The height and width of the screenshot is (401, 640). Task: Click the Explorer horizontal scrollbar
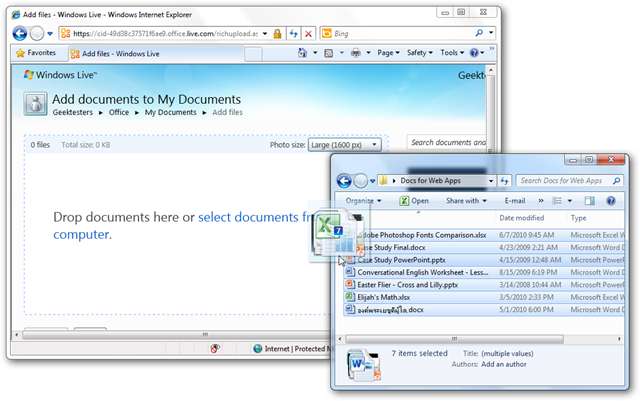coord(454,339)
